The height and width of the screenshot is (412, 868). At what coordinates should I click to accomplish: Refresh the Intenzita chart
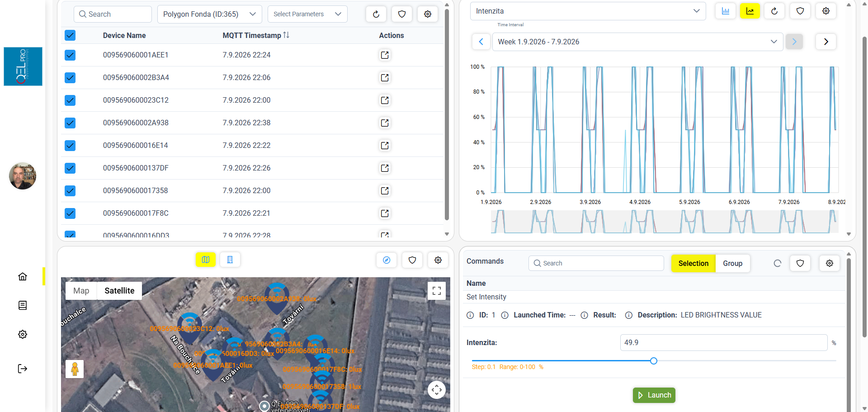(774, 11)
